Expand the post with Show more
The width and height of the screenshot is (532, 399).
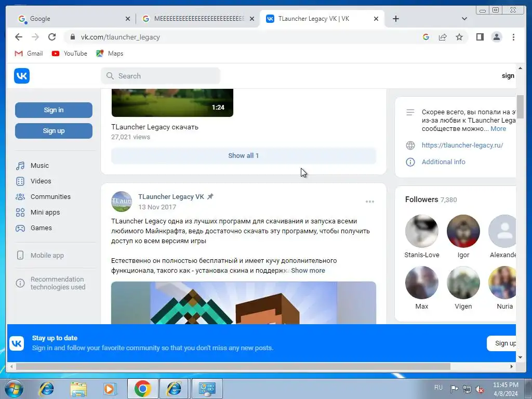[x=308, y=270]
